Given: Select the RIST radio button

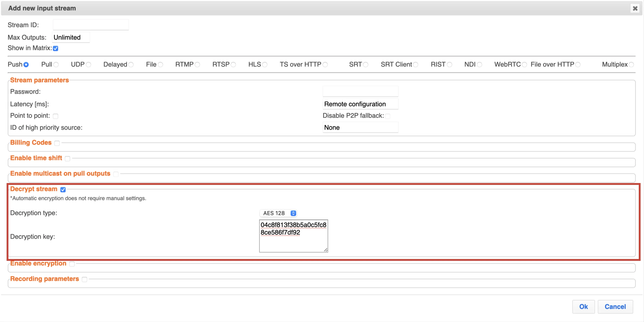Looking at the screenshot, I should coord(449,65).
